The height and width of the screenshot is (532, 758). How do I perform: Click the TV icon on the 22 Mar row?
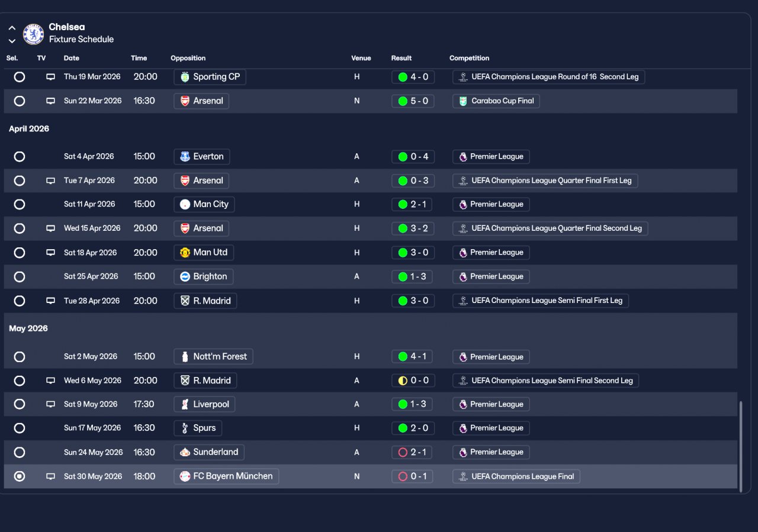51,101
